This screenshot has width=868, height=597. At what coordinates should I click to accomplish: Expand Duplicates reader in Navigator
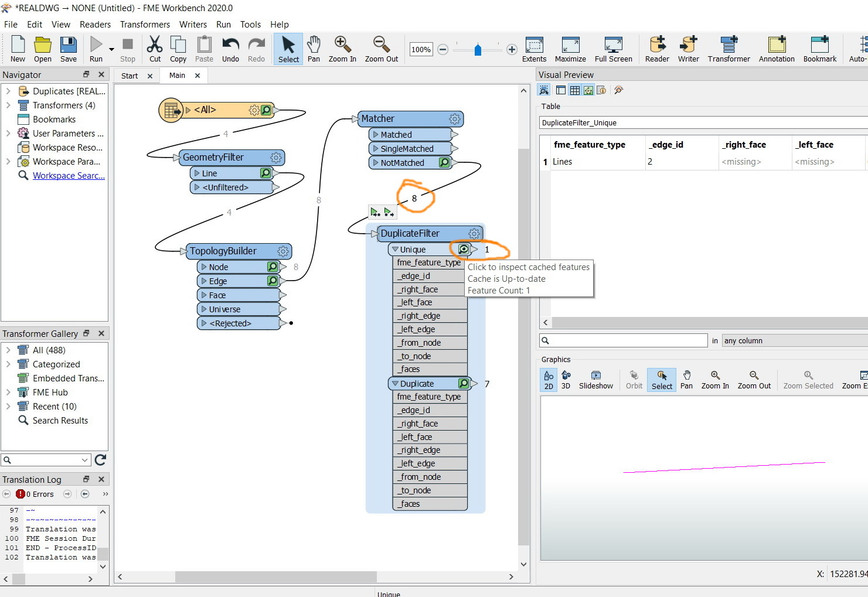[8, 91]
